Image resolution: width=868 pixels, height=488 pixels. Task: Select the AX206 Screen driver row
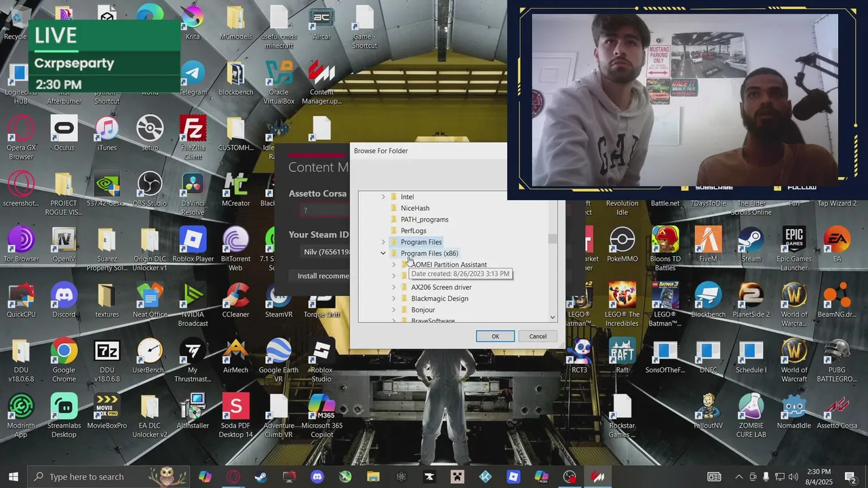pyautogui.click(x=441, y=287)
